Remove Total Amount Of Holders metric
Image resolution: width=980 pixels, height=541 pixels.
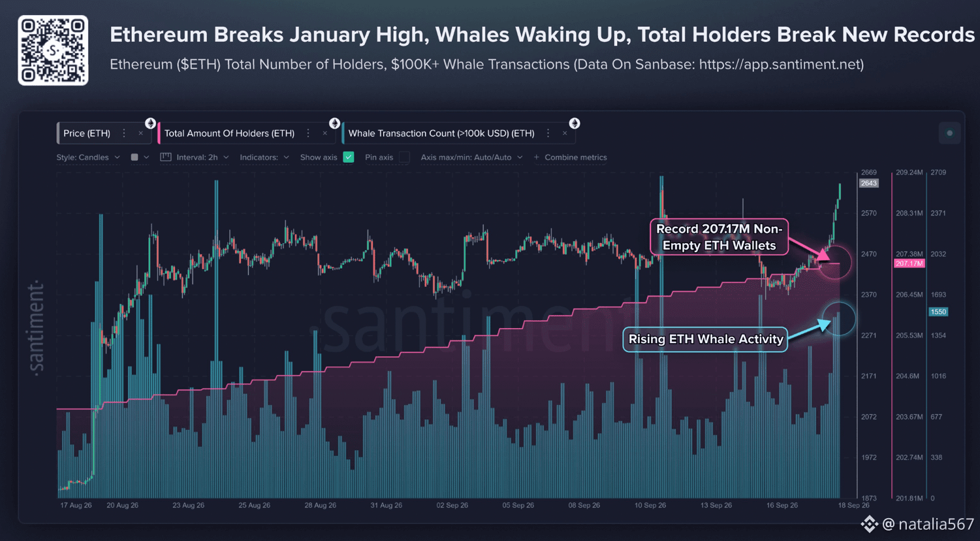(x=324, y=133)
